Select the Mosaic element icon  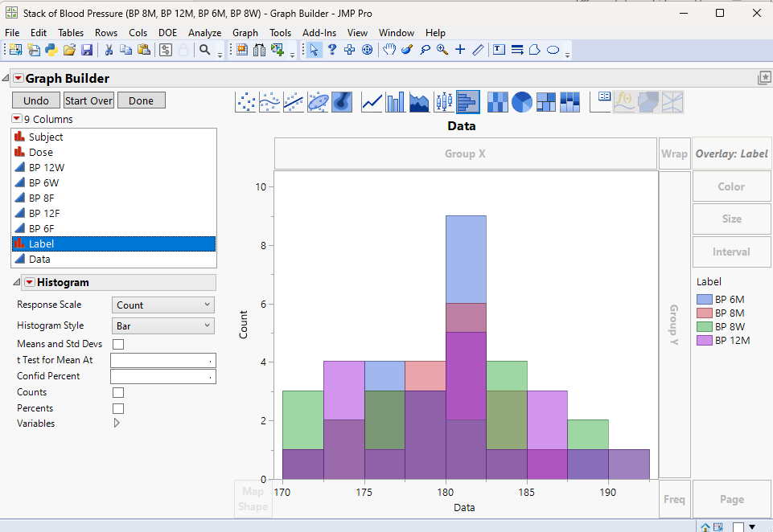click(x=569, y=102)
